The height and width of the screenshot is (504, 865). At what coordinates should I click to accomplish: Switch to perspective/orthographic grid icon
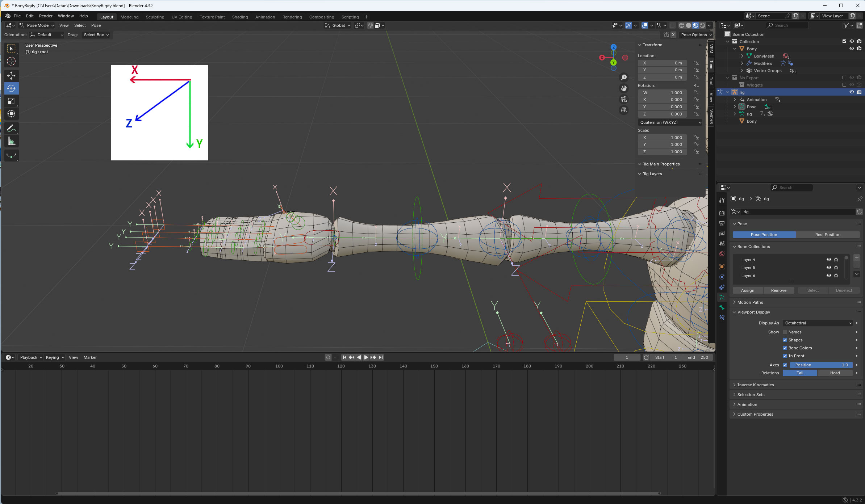(x=623, y=110)
